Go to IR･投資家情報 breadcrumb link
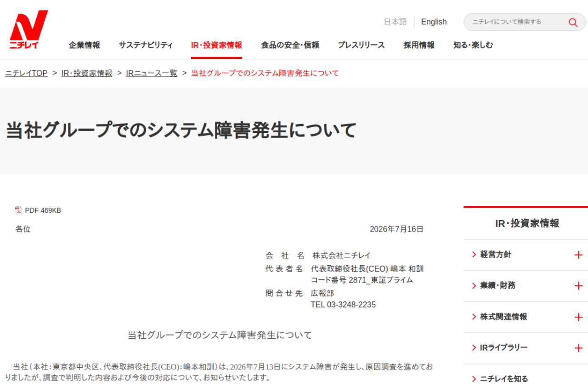 point(87,73)
